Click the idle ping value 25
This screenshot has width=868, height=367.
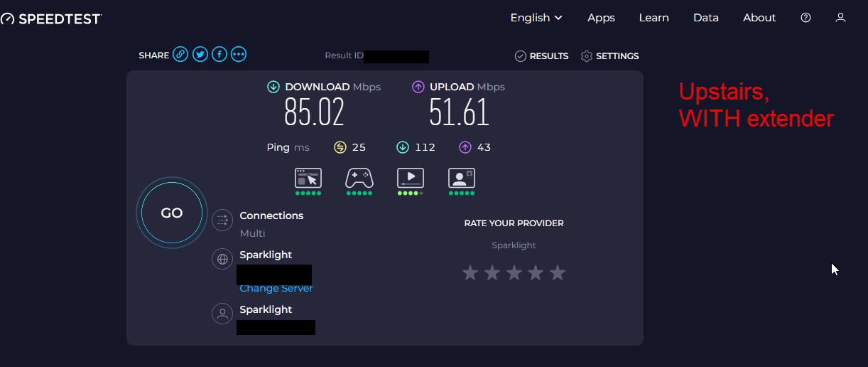(x=359, y=147)
